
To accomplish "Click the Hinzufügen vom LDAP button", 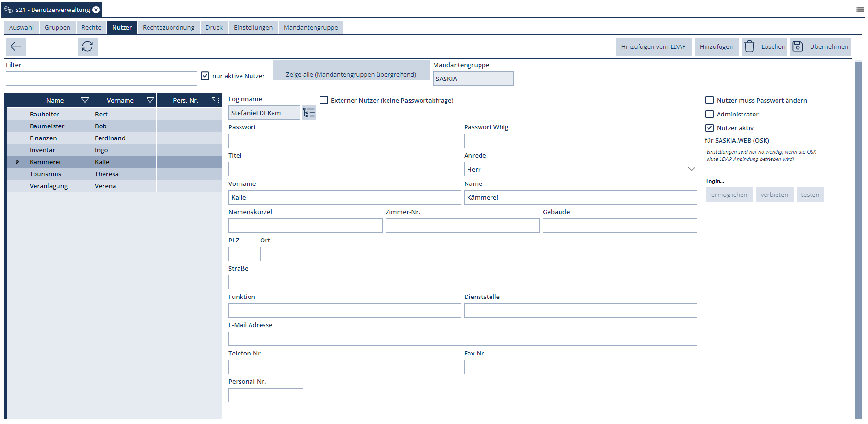I will [653, 46].
